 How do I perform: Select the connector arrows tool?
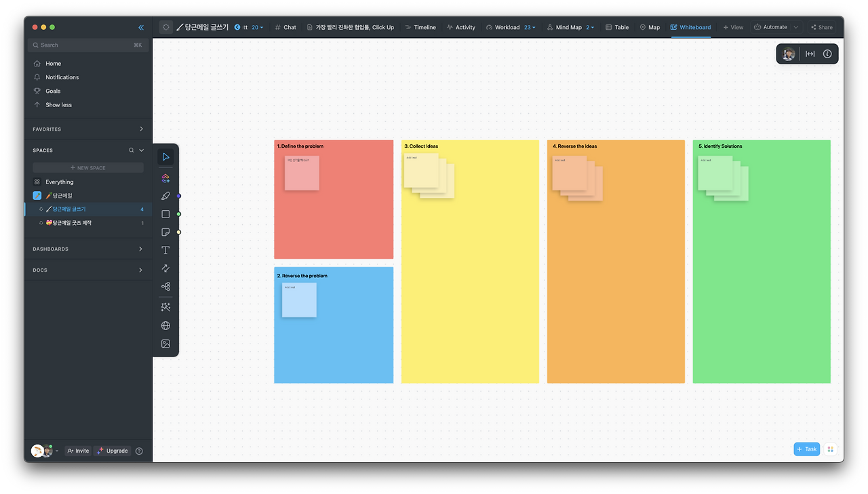pyautogui.click(x=165, y=268)
